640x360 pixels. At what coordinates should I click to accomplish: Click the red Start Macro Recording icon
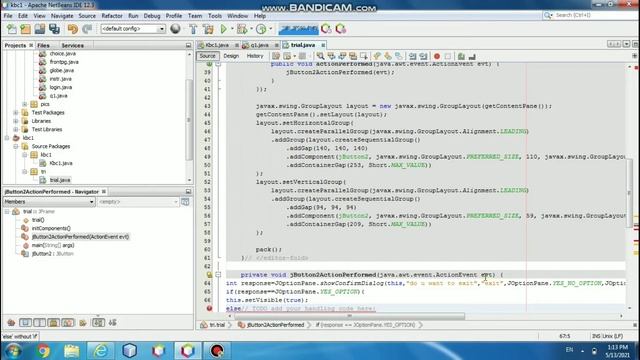click(x=437, y=56)
